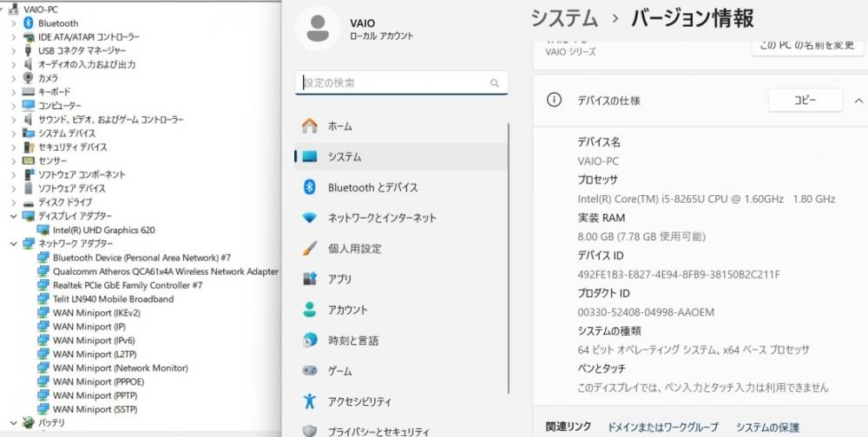Go back to システム via breadcrumb
Screen dimensions: 868x437
click(564, 18)
